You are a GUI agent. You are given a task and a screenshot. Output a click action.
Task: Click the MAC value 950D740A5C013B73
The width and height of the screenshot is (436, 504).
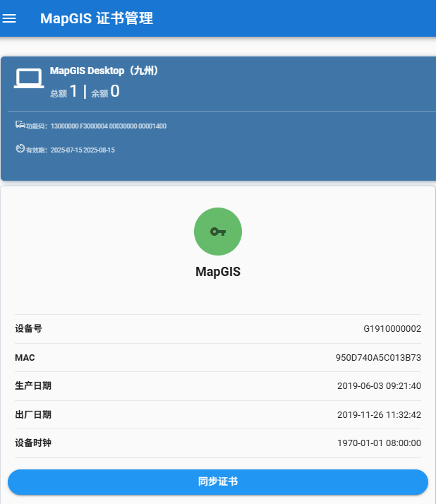pos(378,358)
